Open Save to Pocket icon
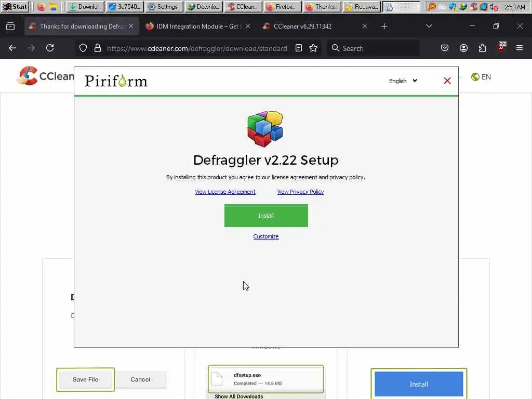532x399 pixels. coord(445,48)
